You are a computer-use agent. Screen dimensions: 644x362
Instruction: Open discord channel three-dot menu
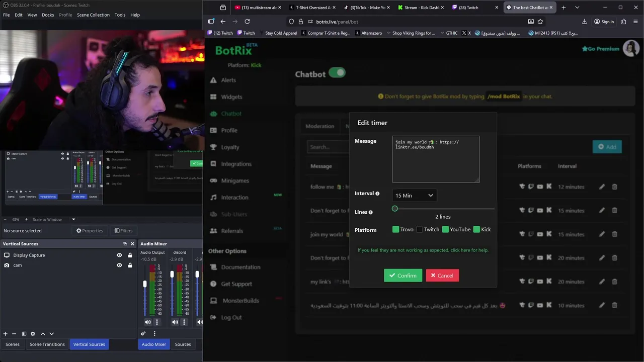click(x=184, y=322)
